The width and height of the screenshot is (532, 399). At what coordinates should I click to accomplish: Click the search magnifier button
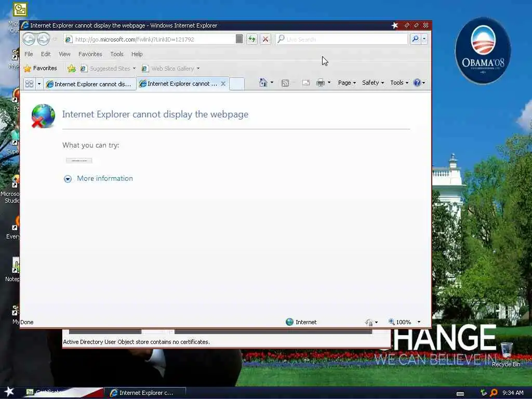(x=415, y=39)
